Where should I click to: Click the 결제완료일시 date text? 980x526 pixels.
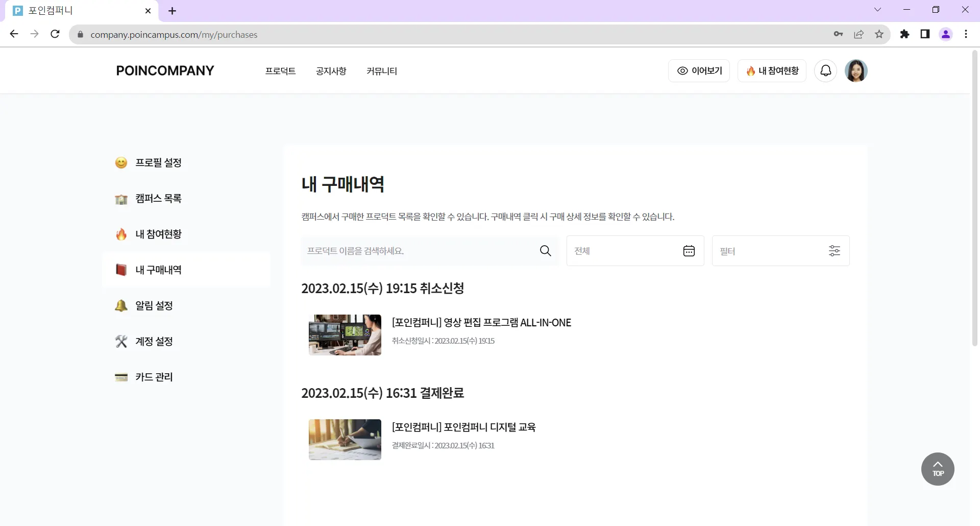[x=443, y=445]
